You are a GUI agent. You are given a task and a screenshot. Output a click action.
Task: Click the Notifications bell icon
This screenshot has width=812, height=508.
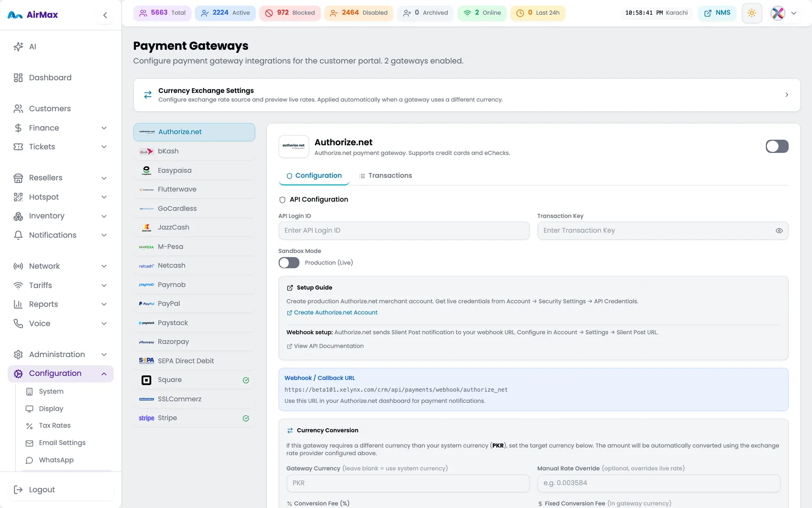click(x=18, y=235)
